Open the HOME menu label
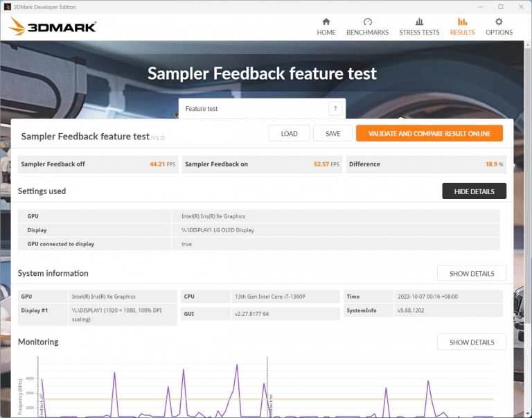The height and width of the screenshot is (418, 532). 326,33
